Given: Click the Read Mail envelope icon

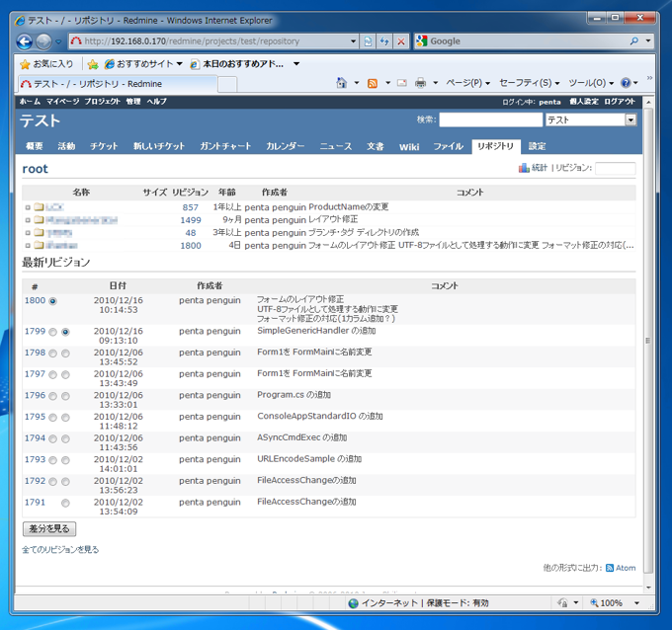Looking at the screenshot, I should [402, 83].
